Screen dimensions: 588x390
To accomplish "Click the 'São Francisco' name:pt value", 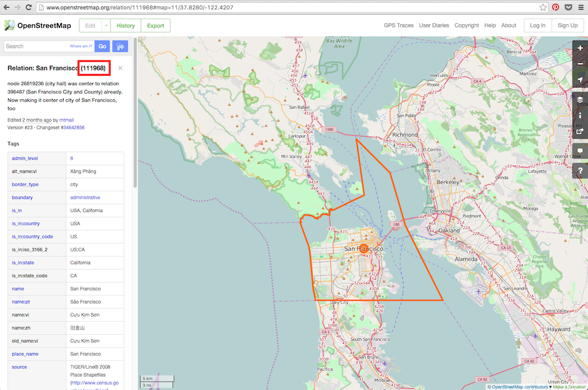I will coord(85,302).
